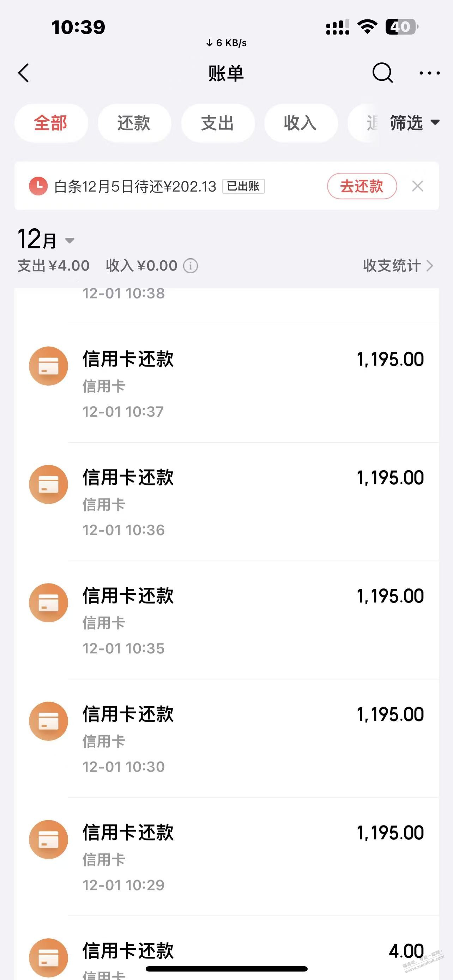Select the 全部 filter tab

coord(51,123)
